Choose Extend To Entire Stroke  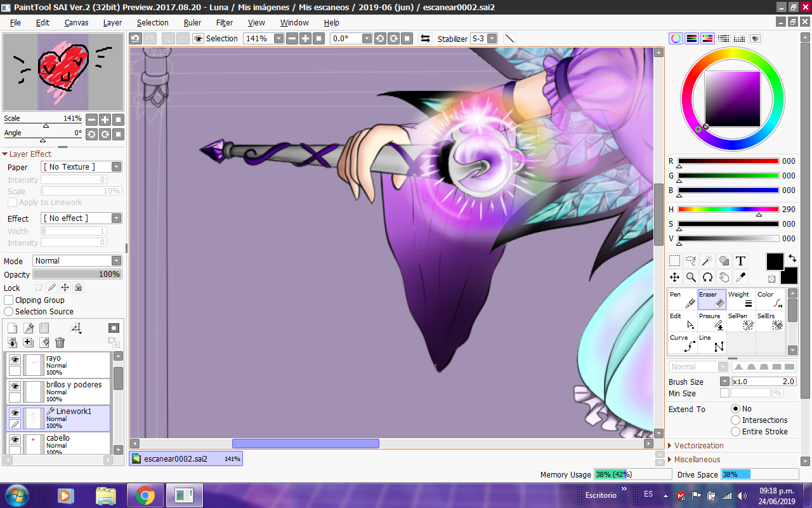click(736, 432)
